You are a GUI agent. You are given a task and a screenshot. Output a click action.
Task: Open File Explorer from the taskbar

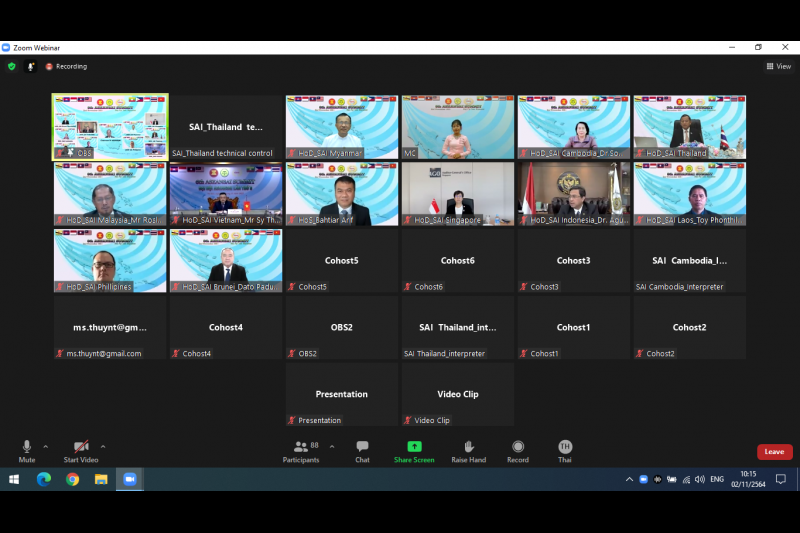point(101,479)
